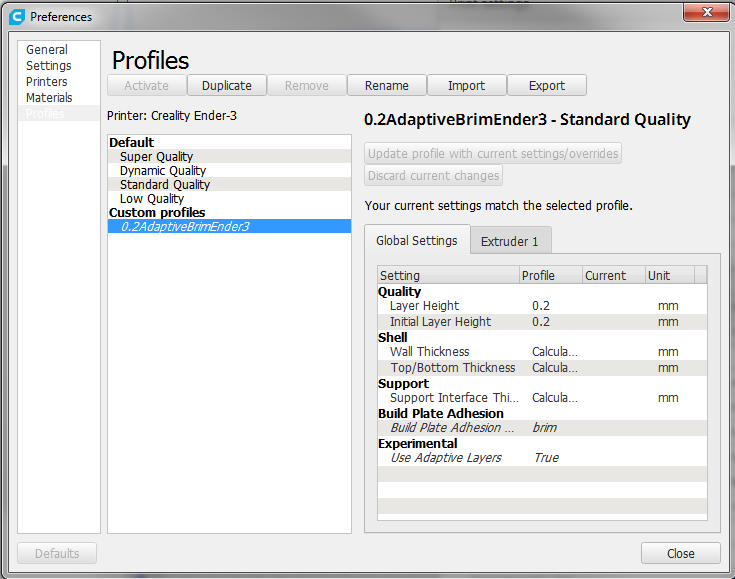This screenshot has width=735, height=579.
Task: Click the Setting column header
Action: pos(447,276)
